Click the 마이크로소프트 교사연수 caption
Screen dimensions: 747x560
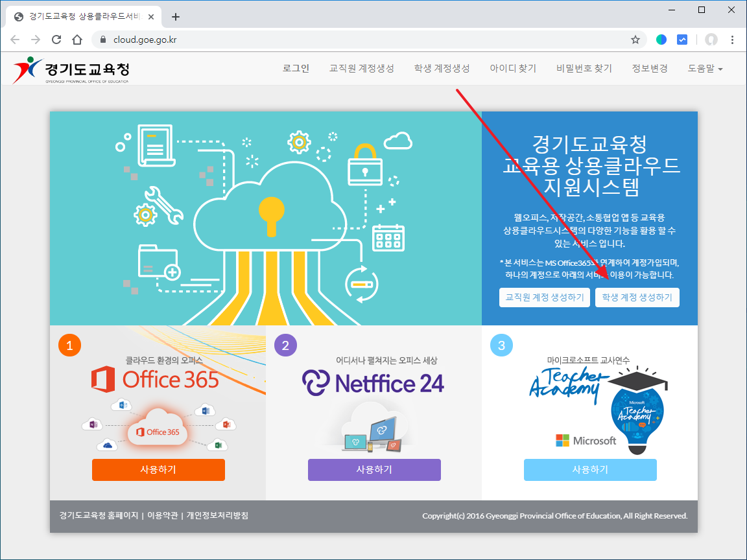click(x=588, y=360)
